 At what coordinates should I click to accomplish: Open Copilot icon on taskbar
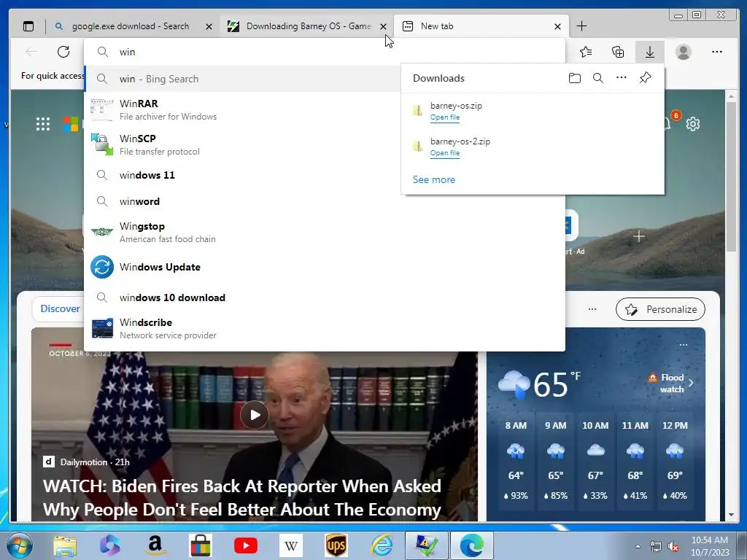click(x=110, y=545)
